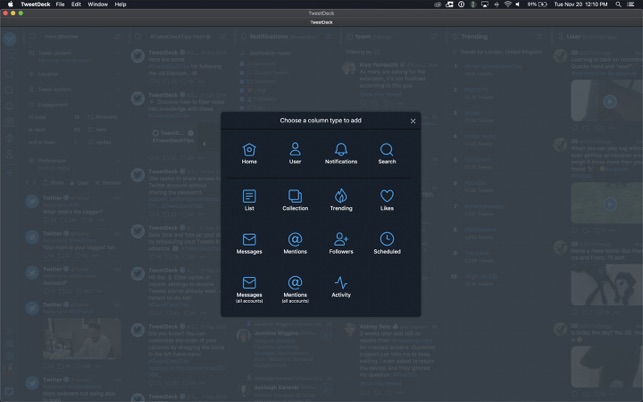
Task: Add a User column
Action: point(295,153)
